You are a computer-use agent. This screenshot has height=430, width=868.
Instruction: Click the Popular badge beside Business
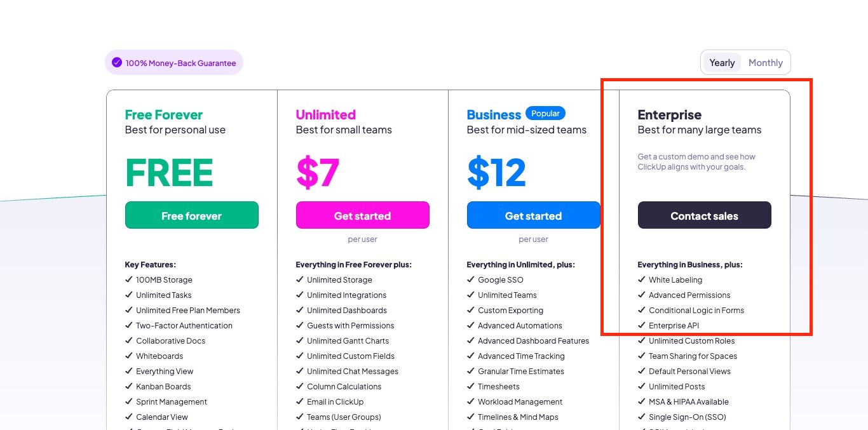click(545, 113)
